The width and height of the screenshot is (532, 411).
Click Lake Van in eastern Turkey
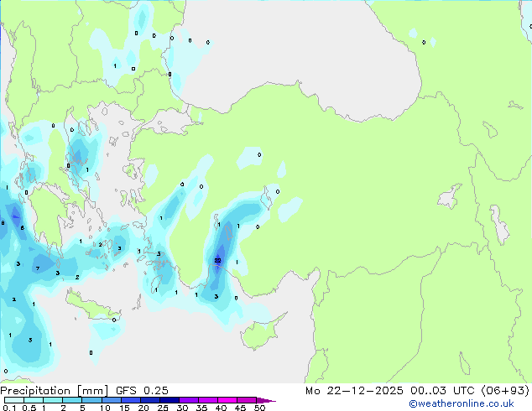point(453,200)
